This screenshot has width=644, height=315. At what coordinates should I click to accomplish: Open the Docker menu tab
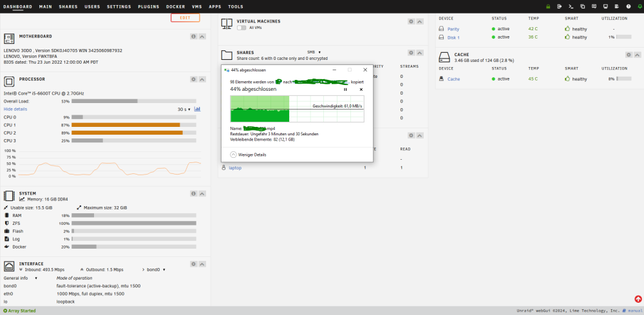click(x=175, y=6)
